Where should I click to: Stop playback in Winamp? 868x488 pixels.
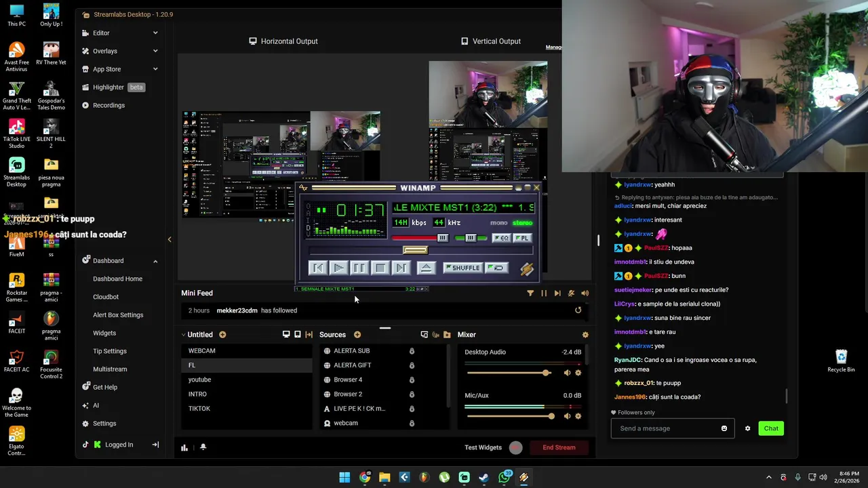(x=380, y=268)
